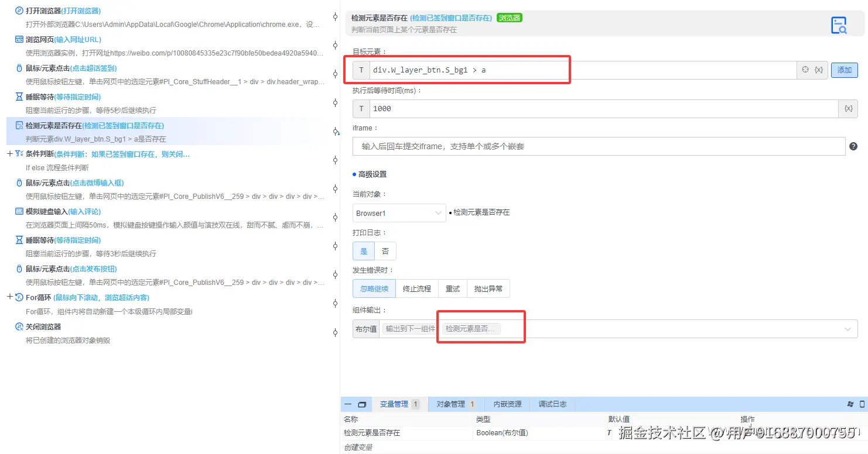Click the restore window icon in bottom panel
This screenshot has height=454, width=868.
tap(362, 404)
